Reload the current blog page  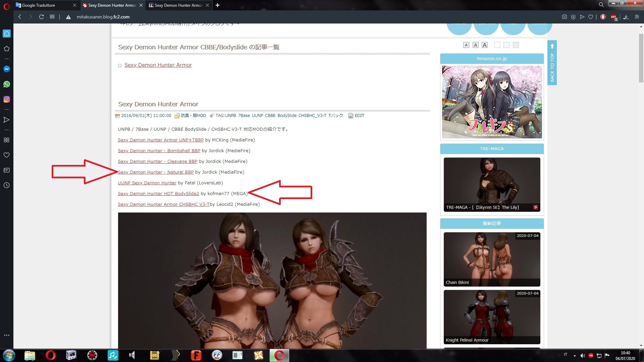point(41,17)
